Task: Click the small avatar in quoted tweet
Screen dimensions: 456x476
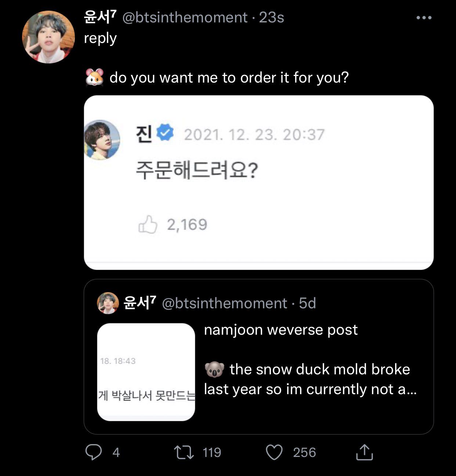Action: click(x=108, y=303)
